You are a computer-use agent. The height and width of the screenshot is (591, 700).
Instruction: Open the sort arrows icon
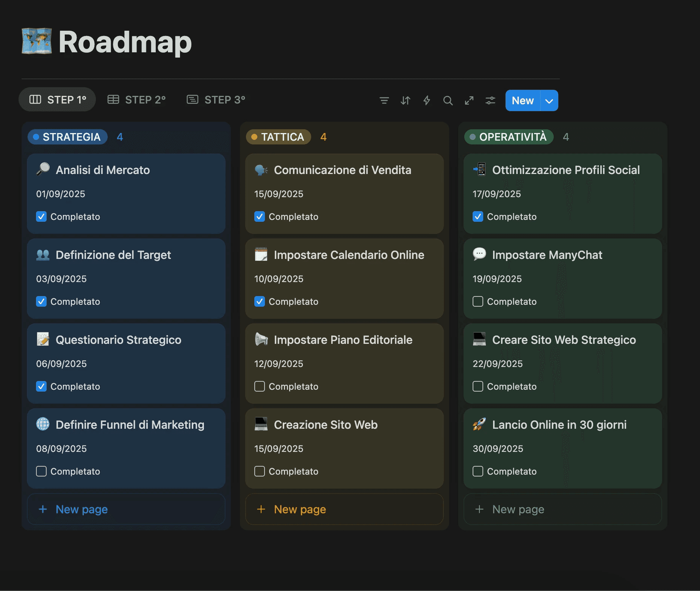[x=405, y=100]
